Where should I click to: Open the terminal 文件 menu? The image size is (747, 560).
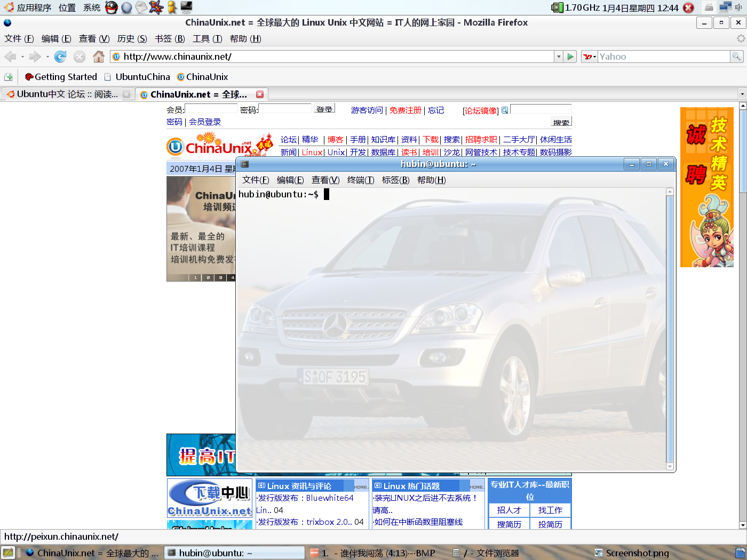[256, 180]
